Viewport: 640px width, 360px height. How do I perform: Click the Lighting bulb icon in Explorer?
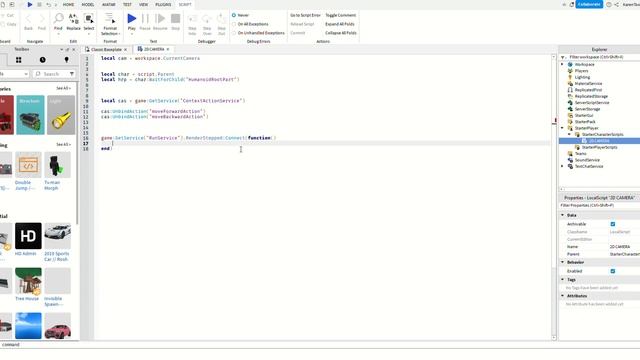[x=570, y=77]
